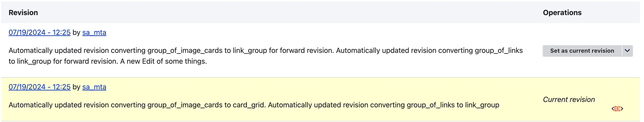Click the word 'by' in the yellow revision row

(x=76, y=87)
